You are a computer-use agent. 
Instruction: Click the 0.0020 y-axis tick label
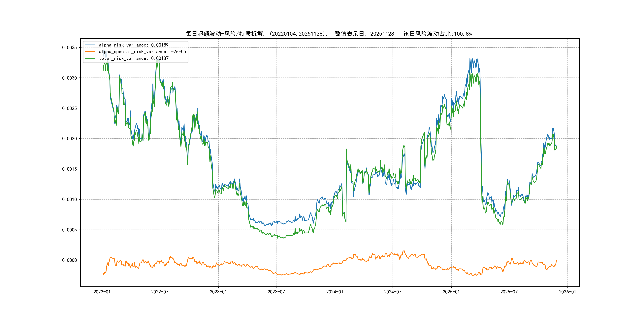tap(70, 139)
